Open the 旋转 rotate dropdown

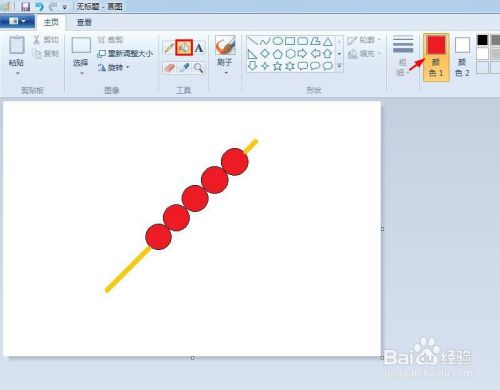pyautogui.click(x=113, y=67)
